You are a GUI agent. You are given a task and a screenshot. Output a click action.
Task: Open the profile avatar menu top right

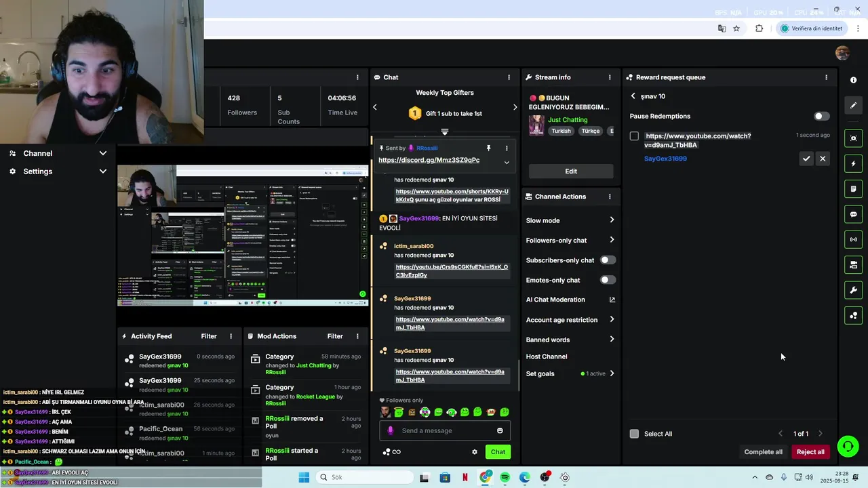(x=842, y=53)
